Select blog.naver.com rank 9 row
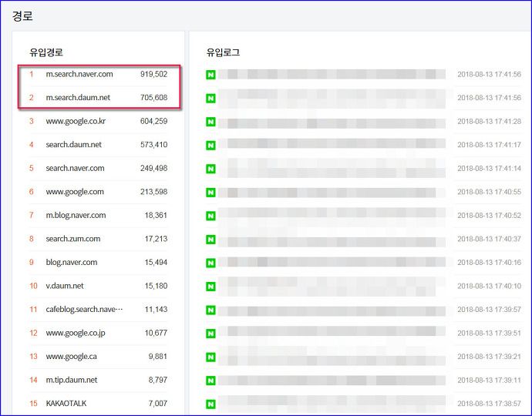532x416 pixels. click(99, 262)
